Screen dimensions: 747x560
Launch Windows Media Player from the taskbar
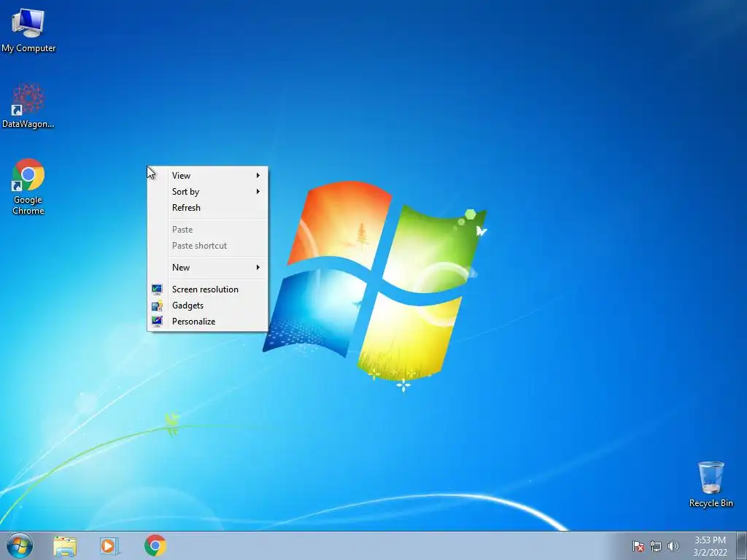click(x=109, y=546)
